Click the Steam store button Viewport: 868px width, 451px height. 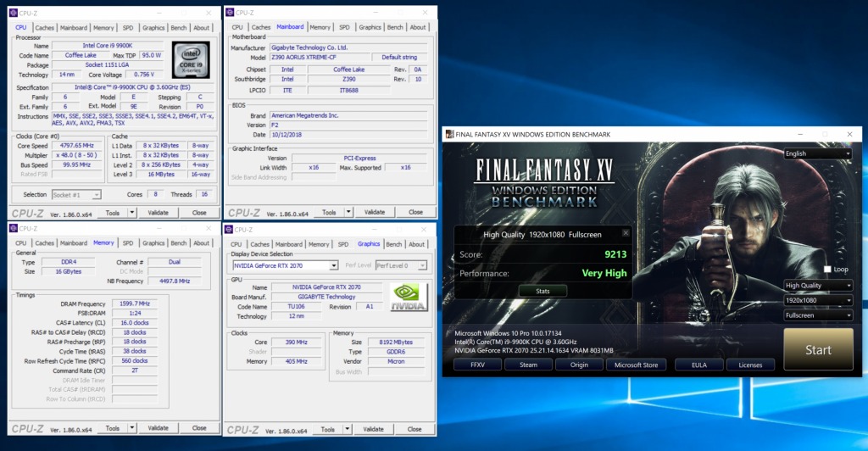[x=528, y=365]
